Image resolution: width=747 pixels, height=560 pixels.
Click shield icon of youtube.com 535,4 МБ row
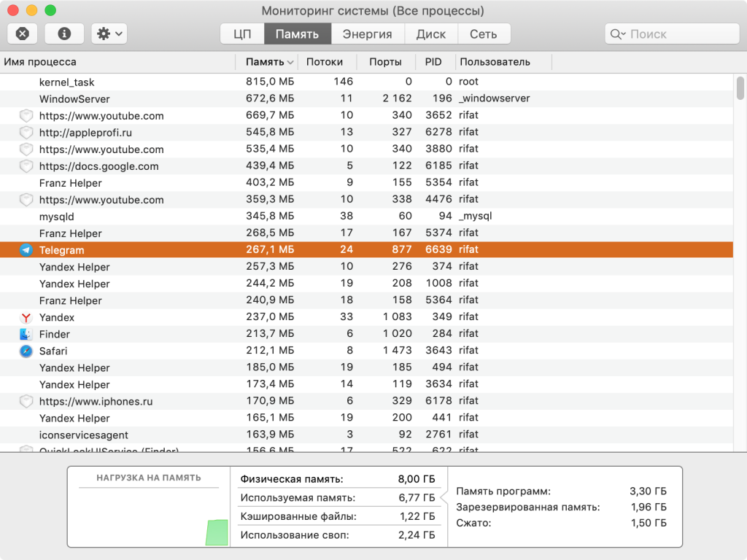coord(26,149)
